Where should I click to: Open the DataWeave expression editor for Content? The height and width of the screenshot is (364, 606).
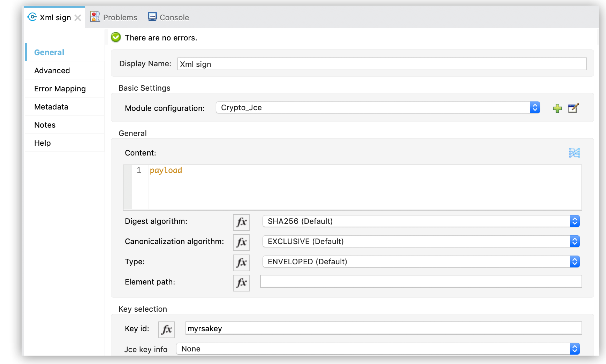pos(575,152)
